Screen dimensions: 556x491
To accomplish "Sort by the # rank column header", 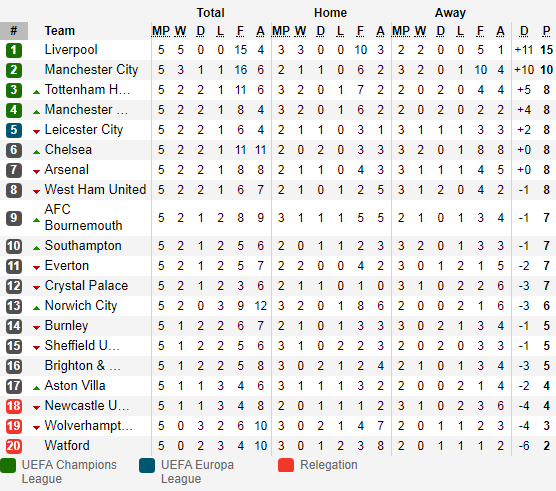I will (14, 31).
